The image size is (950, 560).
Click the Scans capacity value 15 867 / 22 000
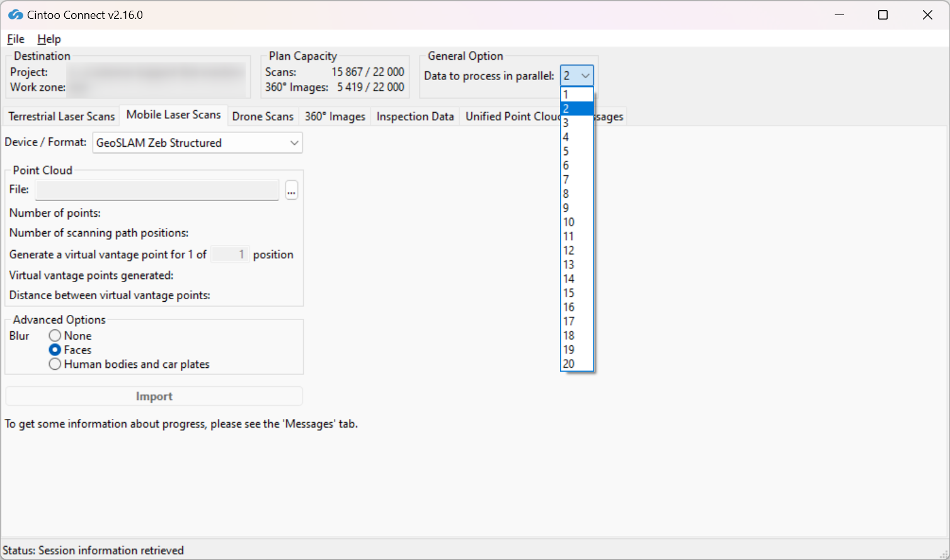(x=368, y=72)
